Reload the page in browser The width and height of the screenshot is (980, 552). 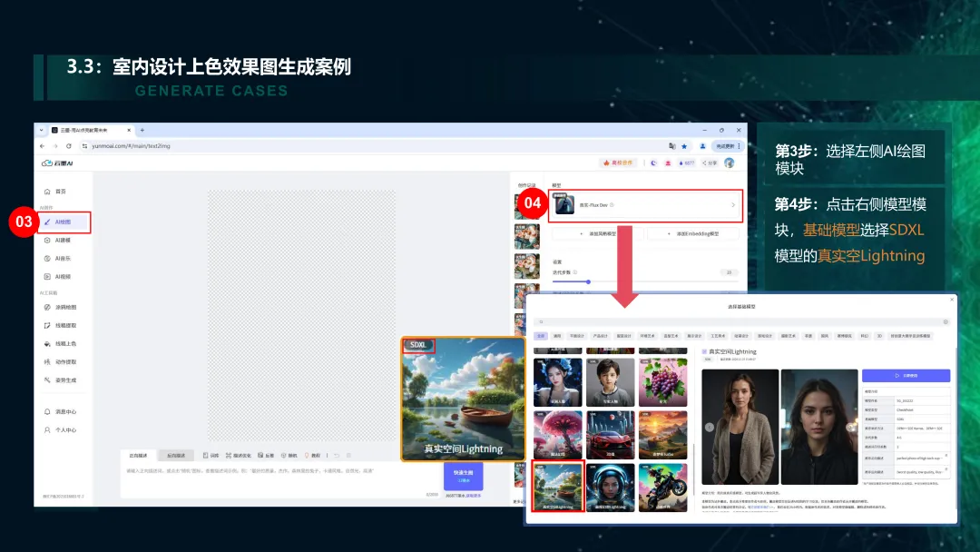pos(69,145)
